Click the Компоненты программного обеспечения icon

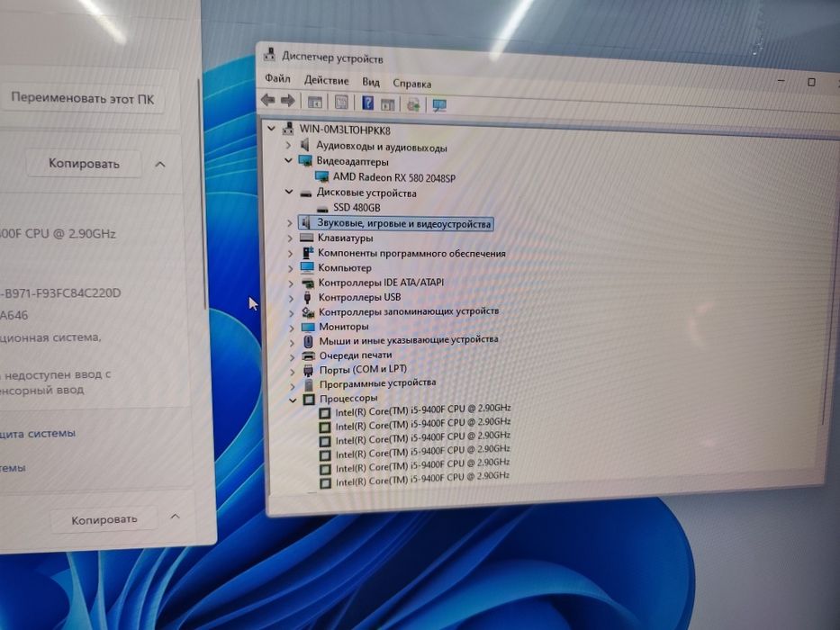[308, 252]
